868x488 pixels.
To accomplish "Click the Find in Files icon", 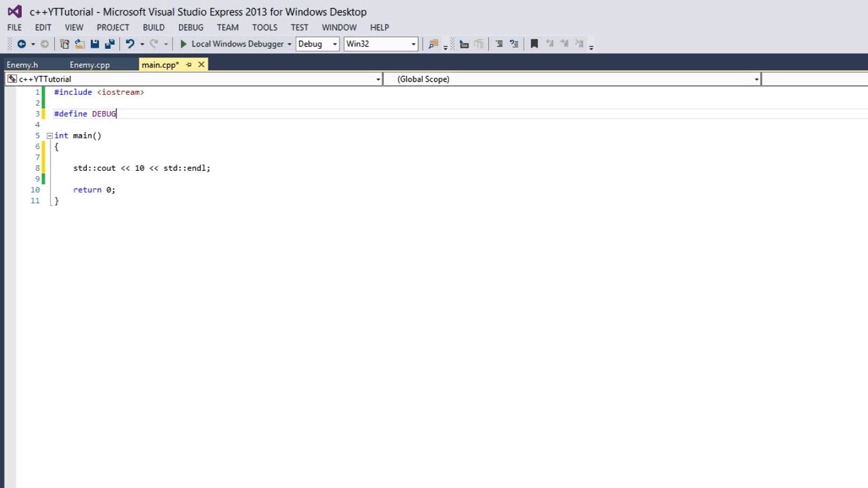I will tap(433, 44).
